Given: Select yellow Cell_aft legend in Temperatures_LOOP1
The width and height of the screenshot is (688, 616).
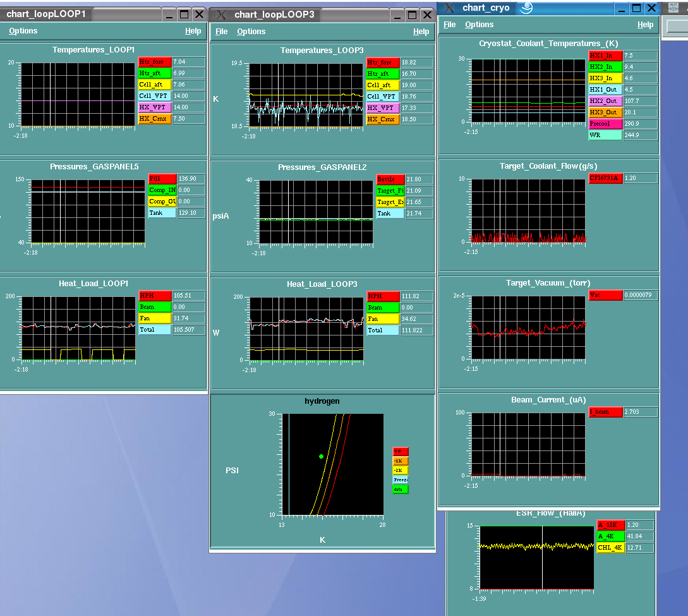Looking at the screenshot, I should click(155, 85).
